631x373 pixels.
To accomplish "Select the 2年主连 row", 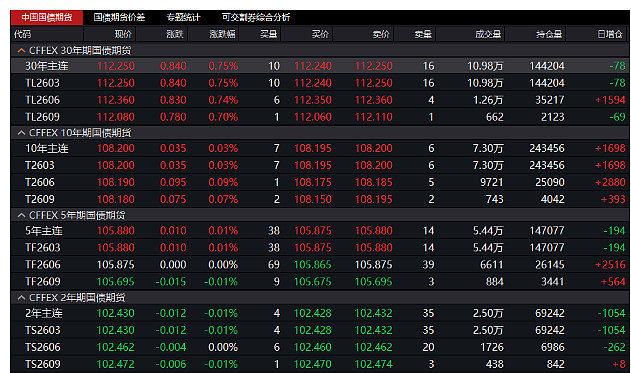I will click(320, 313).
